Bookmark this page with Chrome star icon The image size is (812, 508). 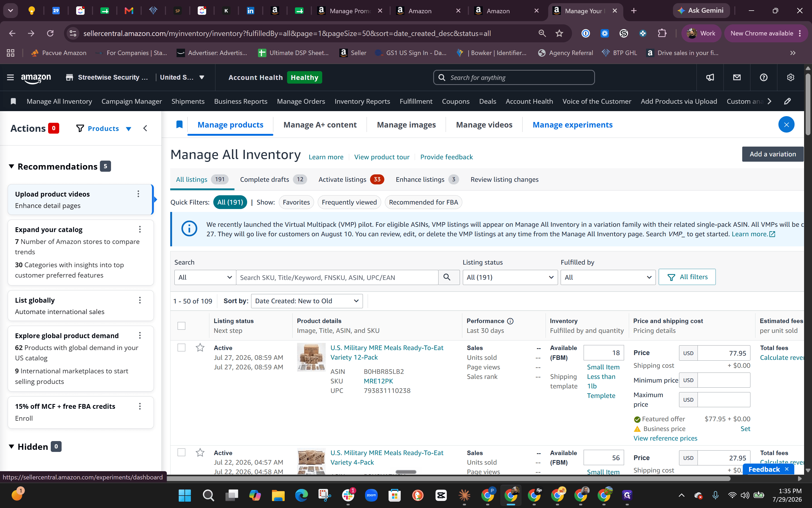coord(559,33)
